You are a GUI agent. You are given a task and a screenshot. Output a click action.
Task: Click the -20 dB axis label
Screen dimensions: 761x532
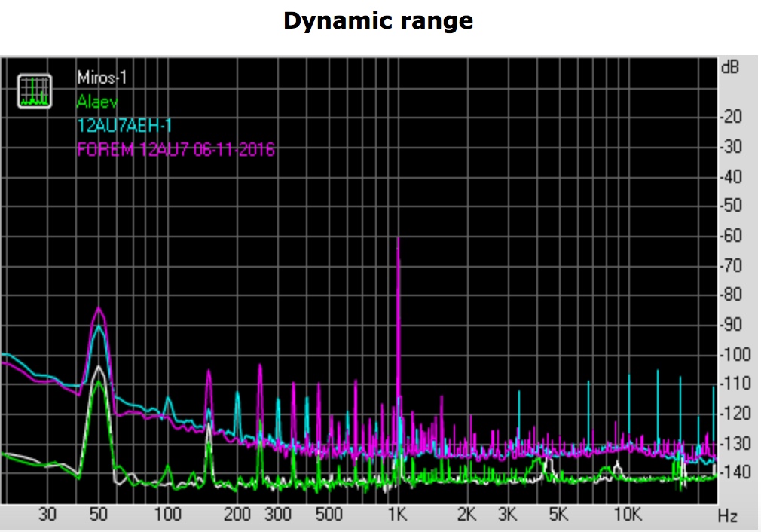[x=732, y=117]
